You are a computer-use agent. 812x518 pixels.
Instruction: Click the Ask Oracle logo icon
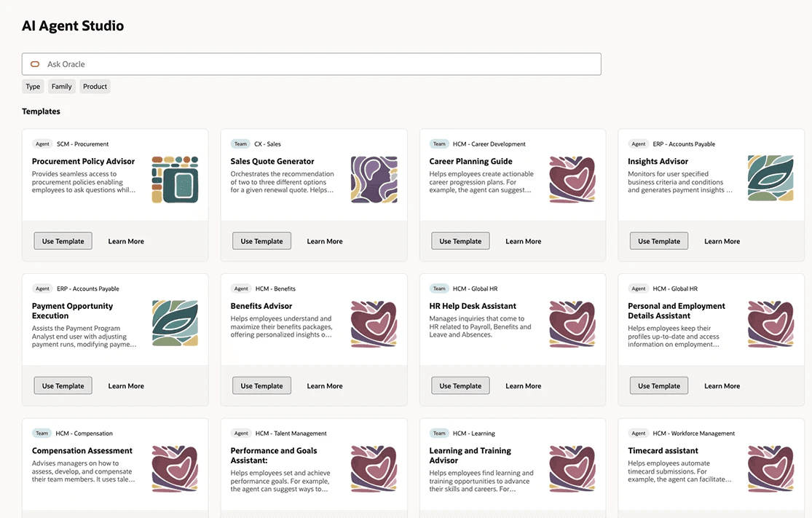tap(35, 63)
